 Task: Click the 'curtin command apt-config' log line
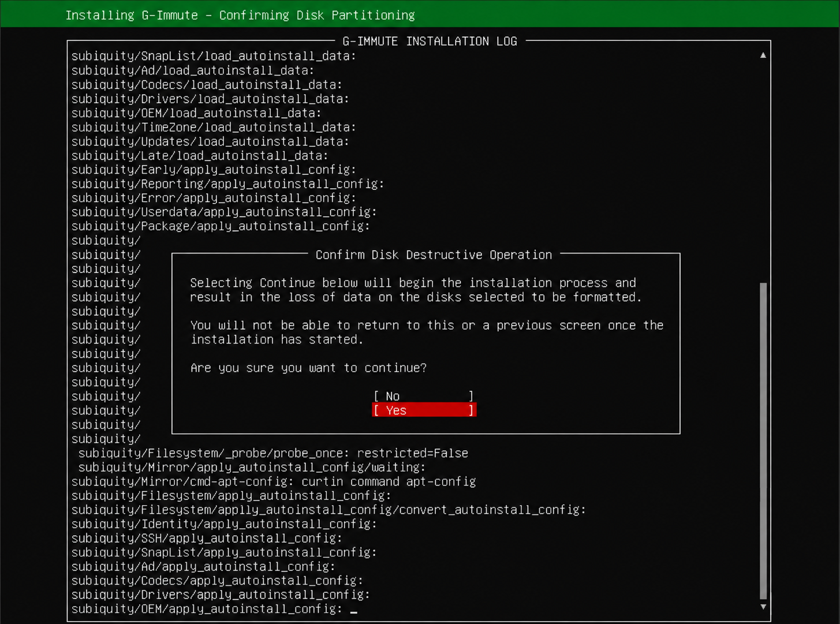pos(274,481)
